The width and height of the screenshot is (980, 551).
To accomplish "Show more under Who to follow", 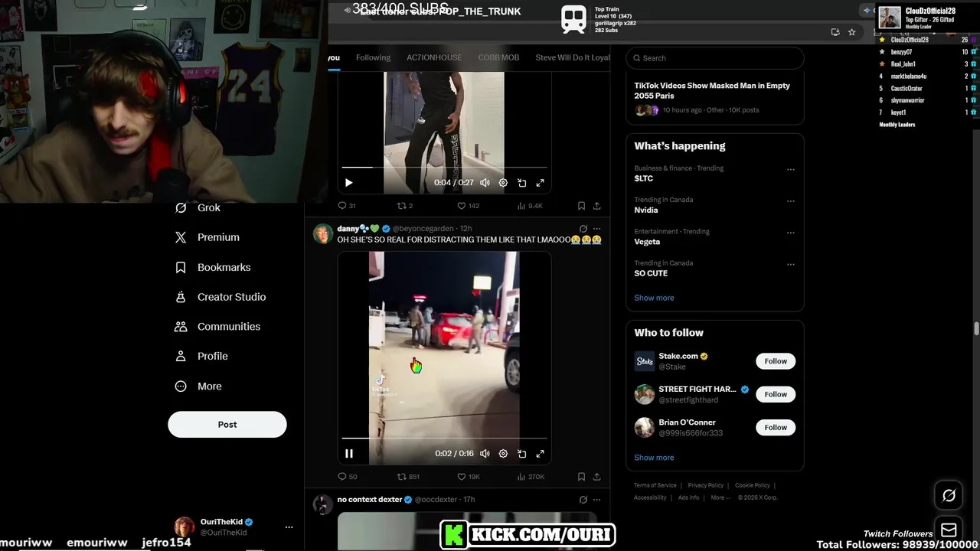I will tap(654, 458).
